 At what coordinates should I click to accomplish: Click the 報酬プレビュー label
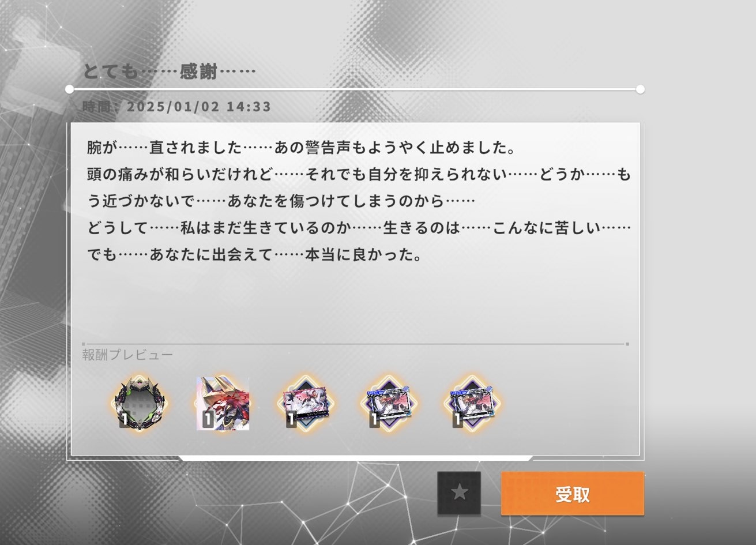click(x=127, y=355)
